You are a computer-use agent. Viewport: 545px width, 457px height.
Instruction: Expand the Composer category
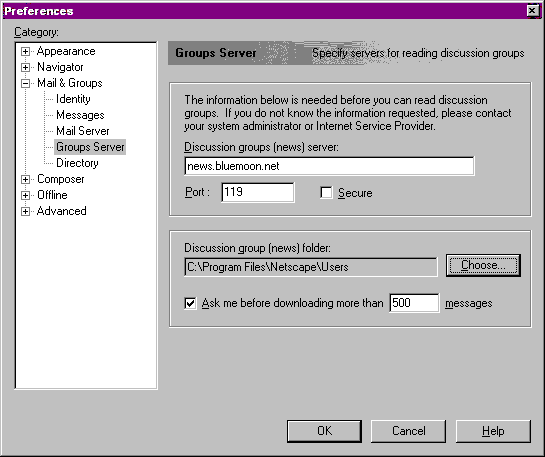(x=25, y=179)
